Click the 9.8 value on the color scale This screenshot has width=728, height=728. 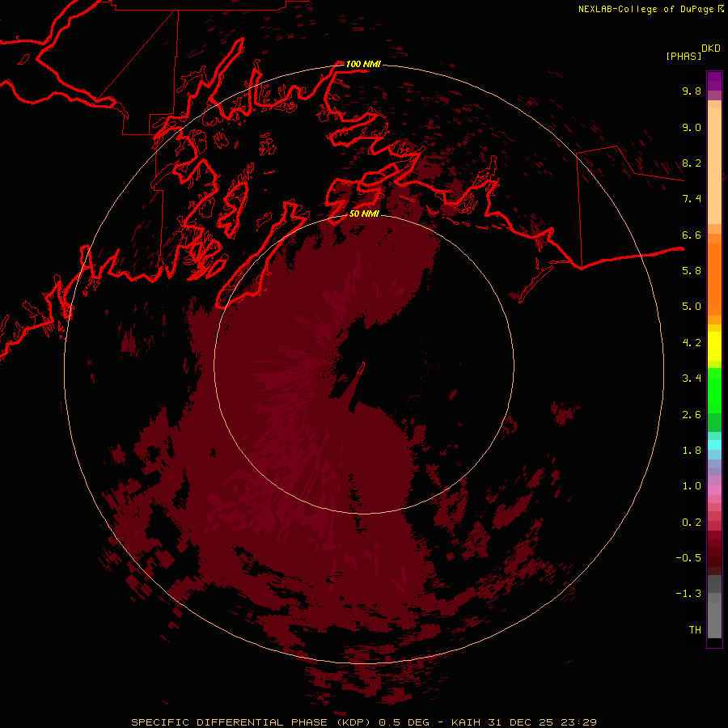(692, 91)
